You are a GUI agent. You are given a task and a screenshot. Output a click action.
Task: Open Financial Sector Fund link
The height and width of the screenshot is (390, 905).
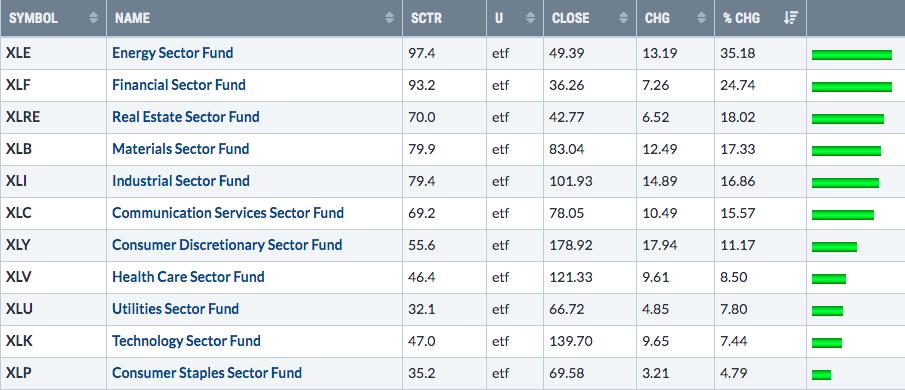179,85
